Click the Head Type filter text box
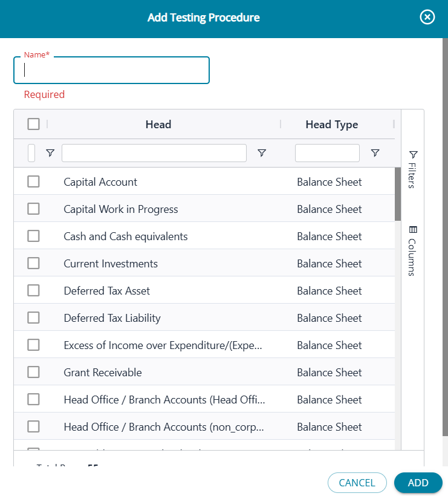The height and width of the screenshot is (496, 448). pos(327,153)
